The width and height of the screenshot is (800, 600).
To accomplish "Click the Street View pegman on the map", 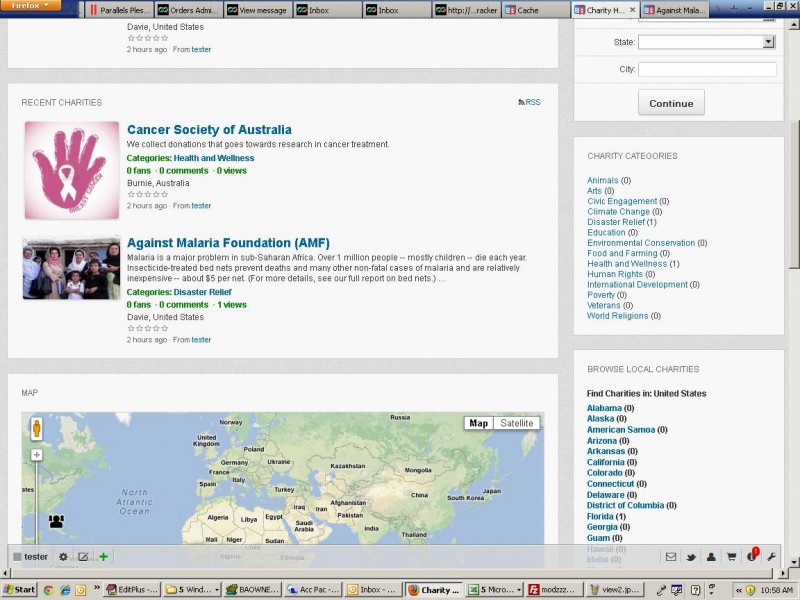I will (x=36, y=428).
